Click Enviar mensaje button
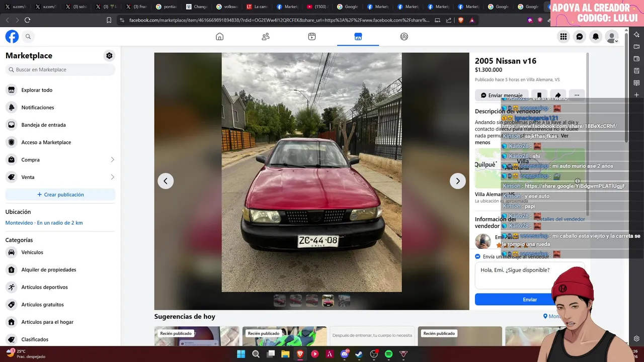 click(x=502, y=95)
